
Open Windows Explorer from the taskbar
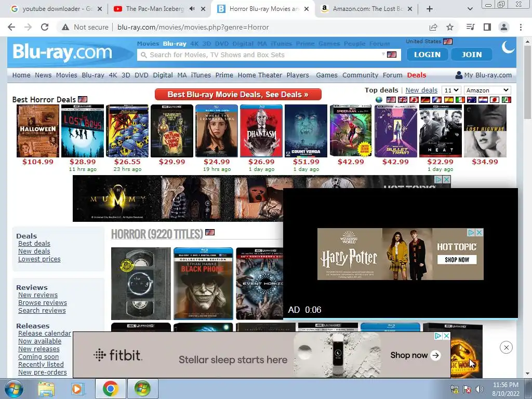(46, 389)
